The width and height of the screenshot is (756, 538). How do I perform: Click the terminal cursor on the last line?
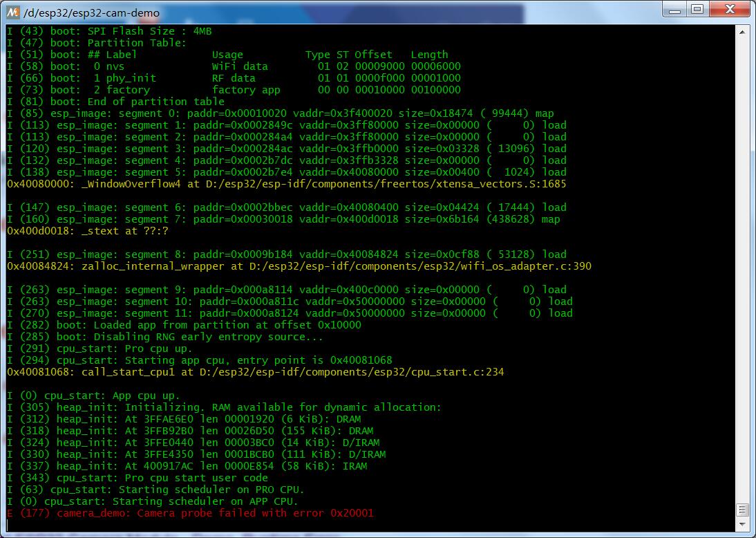[x=8, y=525]
